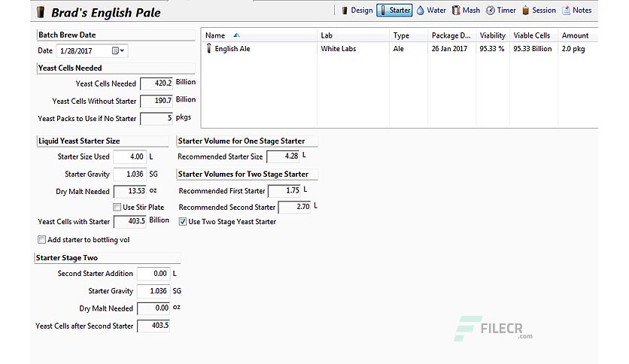
Task: Click the Date field showing 1/28/2017
Action: (x=92, y=50)
